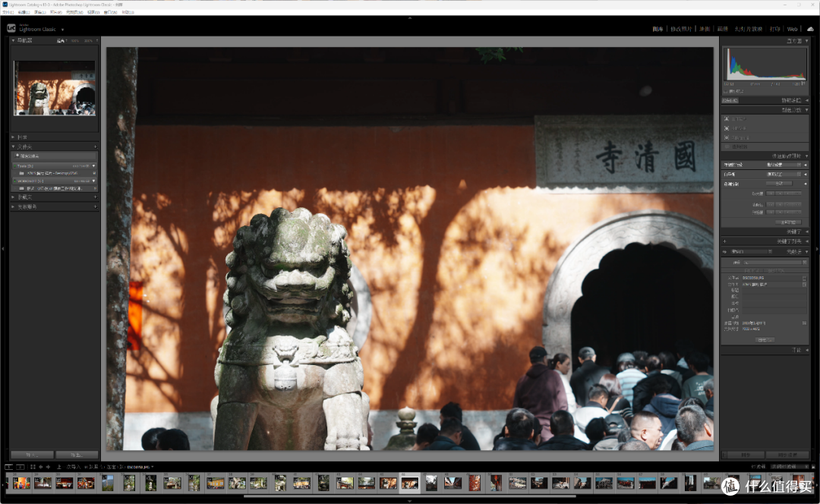Collapse the 直方图 histogram panel
820x504 pixels.
tap(807, 40)
